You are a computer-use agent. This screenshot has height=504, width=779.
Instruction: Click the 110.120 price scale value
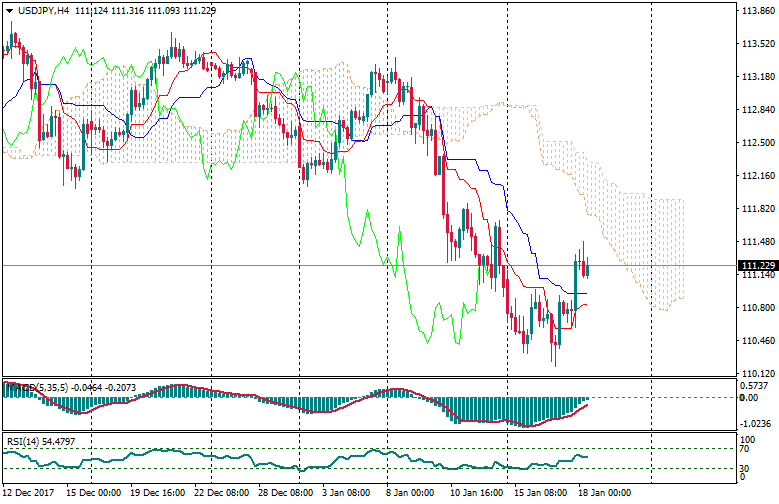pyautogui.click(x=757, y=374)
